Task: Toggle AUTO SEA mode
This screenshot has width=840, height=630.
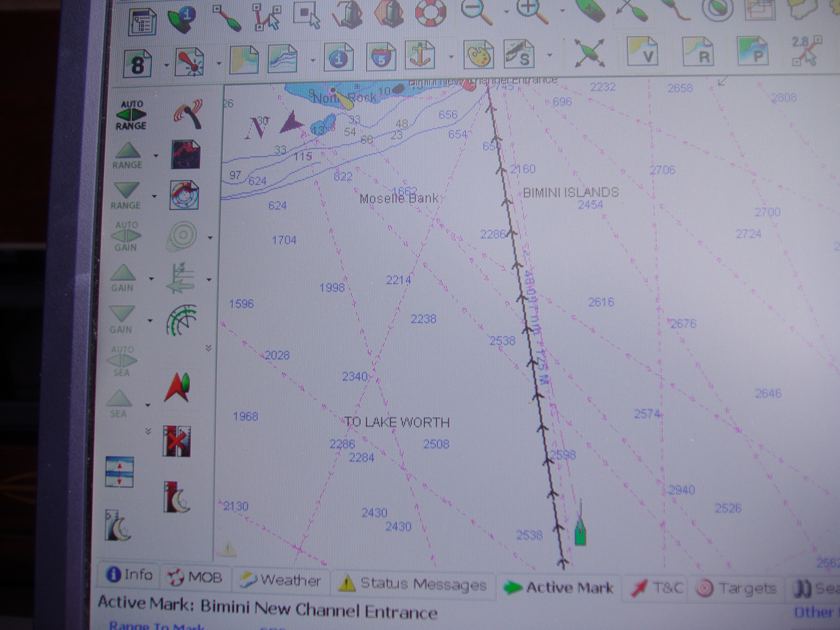Action: [122, 361]
